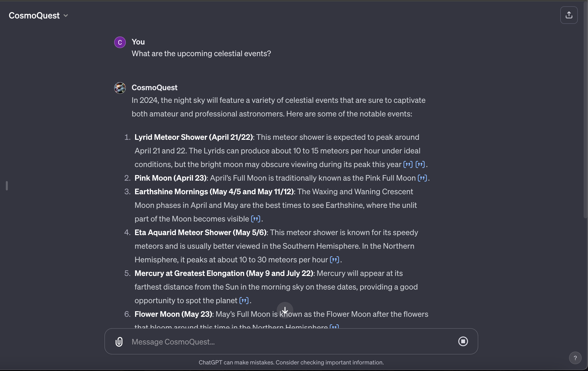Screen dimensions: 588x371
Task: Click the share chat upload icon
Action: coord(569,15)
